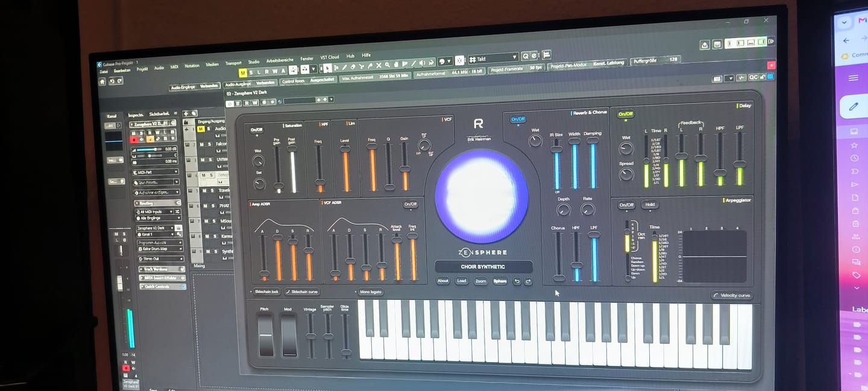
Task: Click the Cubase home icon below menu bar
Action: (x=102, y=81)
